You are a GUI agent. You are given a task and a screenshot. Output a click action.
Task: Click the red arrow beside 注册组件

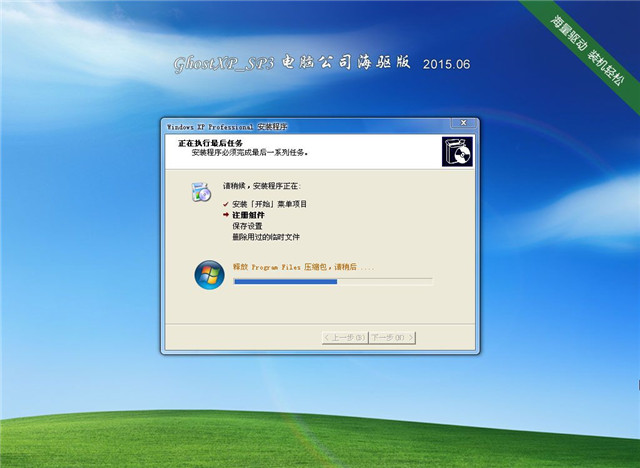[226, 215]
